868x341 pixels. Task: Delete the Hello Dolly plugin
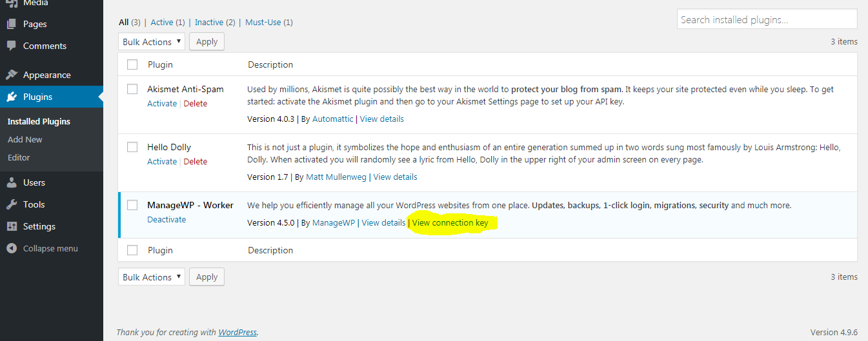(196, 162)
